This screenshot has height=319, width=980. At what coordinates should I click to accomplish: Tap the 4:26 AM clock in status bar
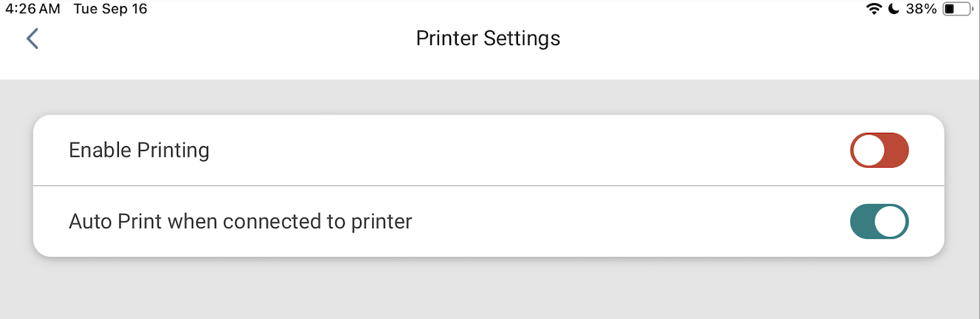click(34, 10)
